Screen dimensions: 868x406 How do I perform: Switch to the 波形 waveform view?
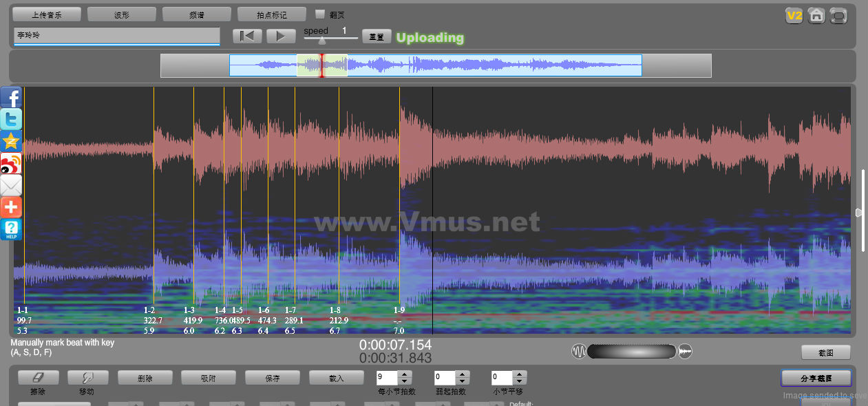(x=121, y=14)
